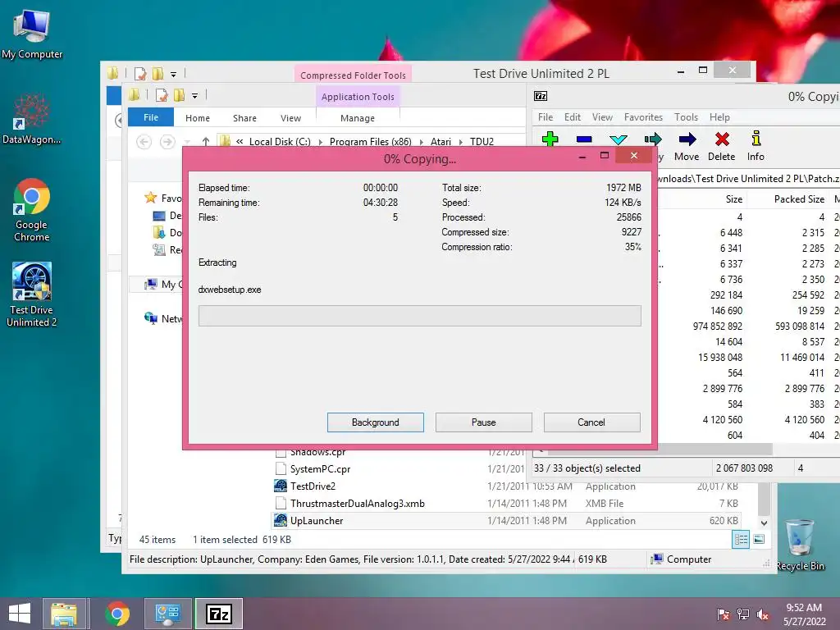Click the 7-Zip Add green plus icon
The image size is (840, 630).
[x=550, y=139]
